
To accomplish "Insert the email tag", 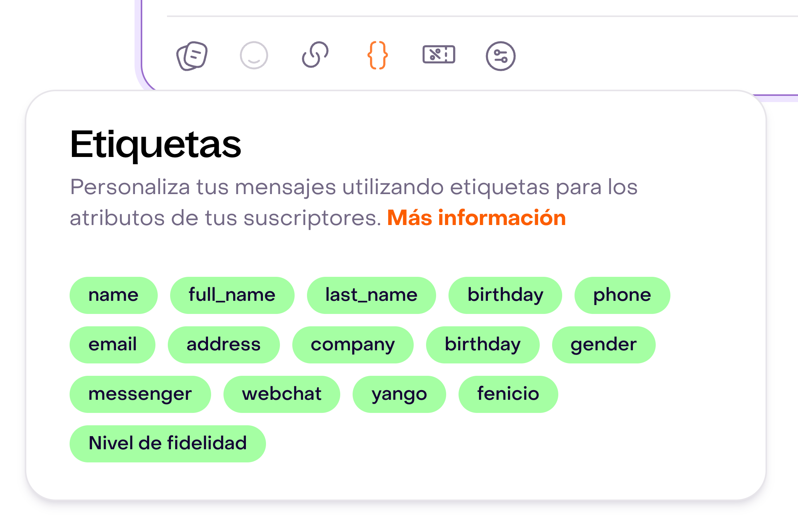I will (x=113, y=345).
